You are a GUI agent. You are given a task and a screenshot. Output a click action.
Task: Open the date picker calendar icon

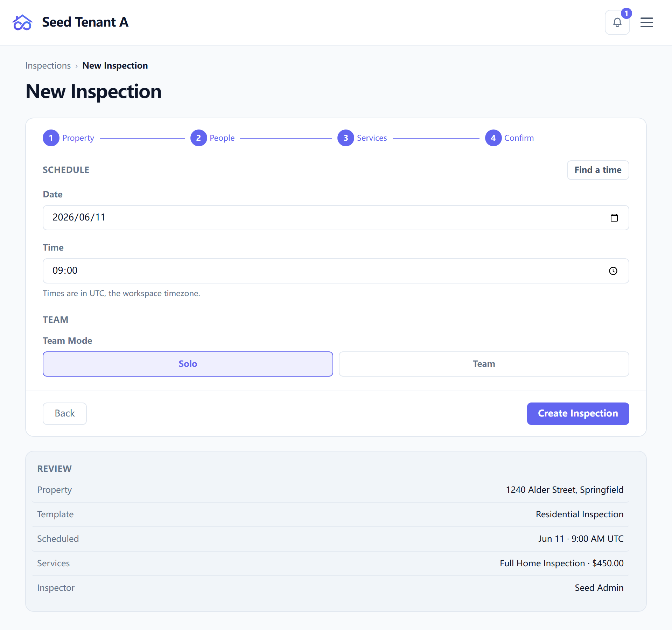[614, 218]
